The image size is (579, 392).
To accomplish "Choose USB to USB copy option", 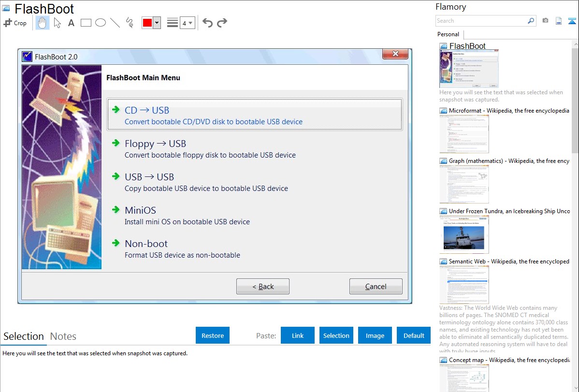I will coord(255,182).
